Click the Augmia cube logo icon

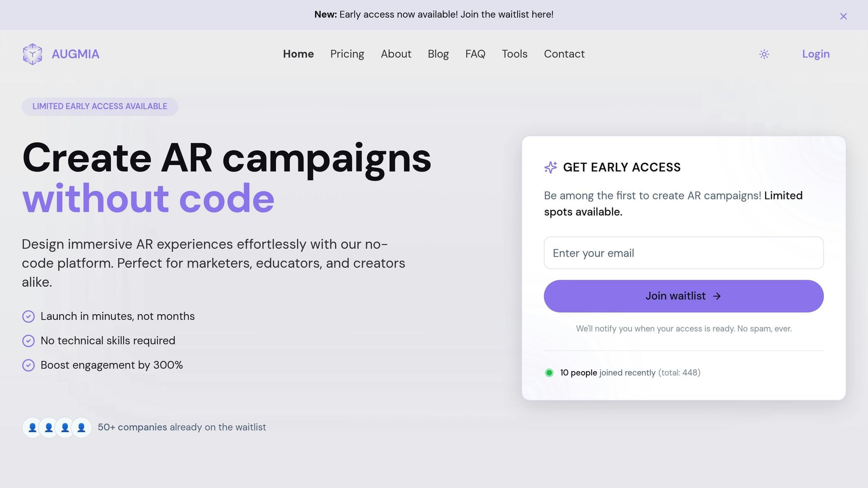(32, 54)
